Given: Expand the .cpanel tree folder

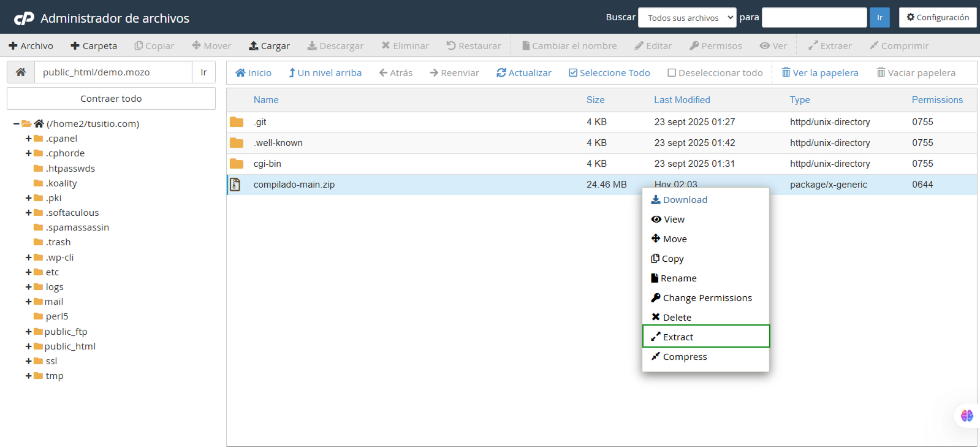Looking at the screenshot, I should click(28, 139).
